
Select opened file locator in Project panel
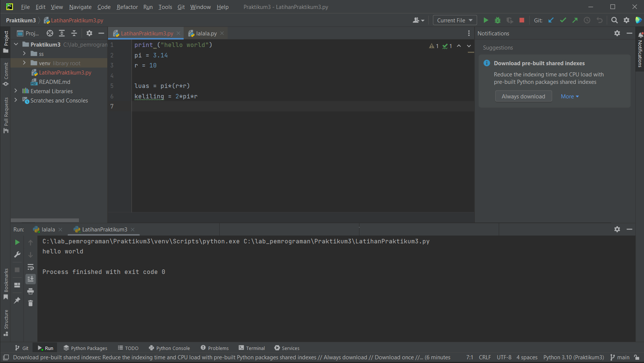pos(50,33)
